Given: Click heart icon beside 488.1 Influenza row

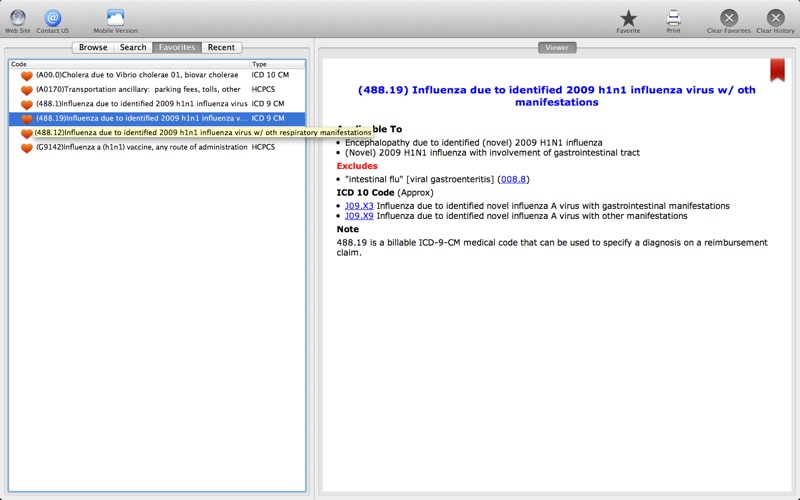Looking at the screenshot, I should click(x=27, y=104).
